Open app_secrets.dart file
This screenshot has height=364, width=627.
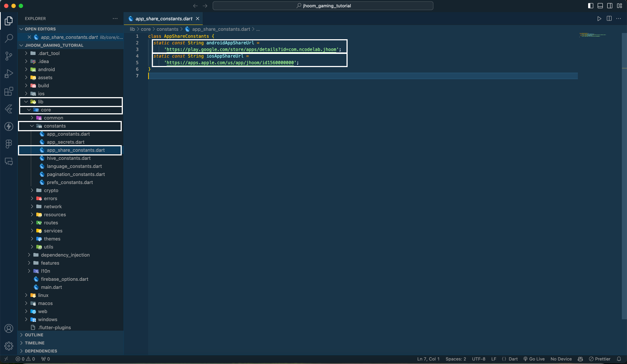(66, 142)
